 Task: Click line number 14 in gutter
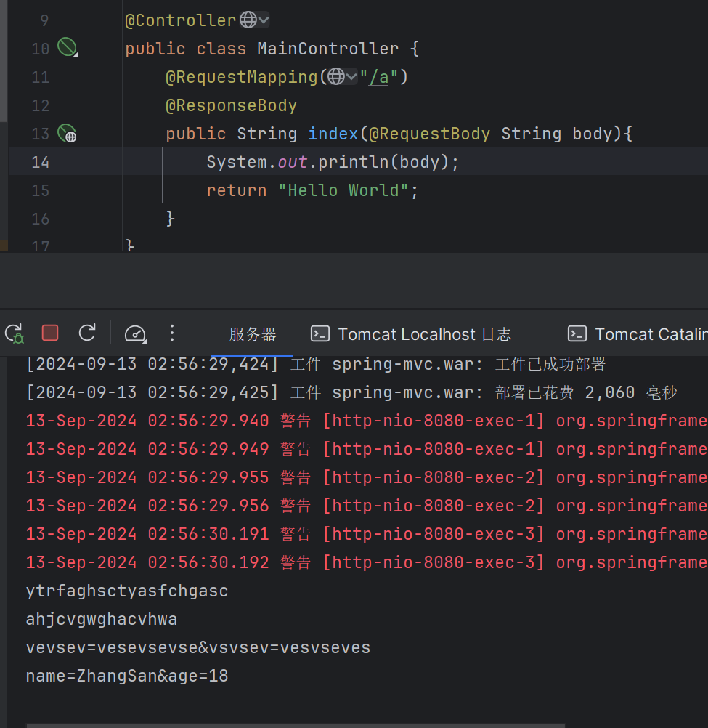coord(41,162)
